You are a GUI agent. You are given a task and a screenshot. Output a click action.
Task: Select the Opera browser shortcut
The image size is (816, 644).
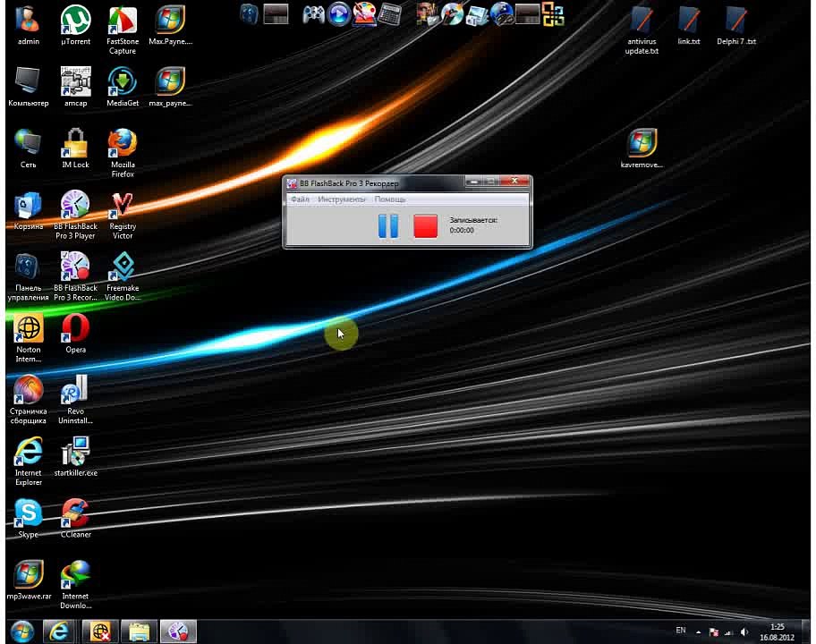click(75, 334)
